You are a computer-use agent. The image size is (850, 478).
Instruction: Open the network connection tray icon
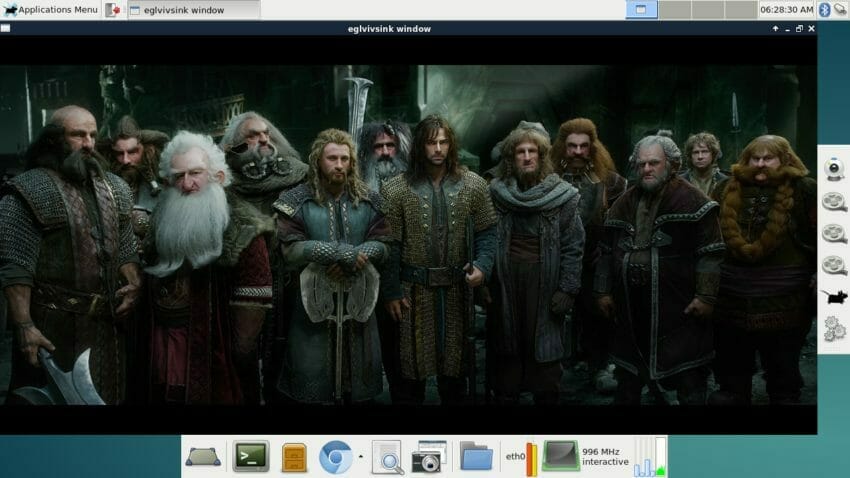[841, 10]
